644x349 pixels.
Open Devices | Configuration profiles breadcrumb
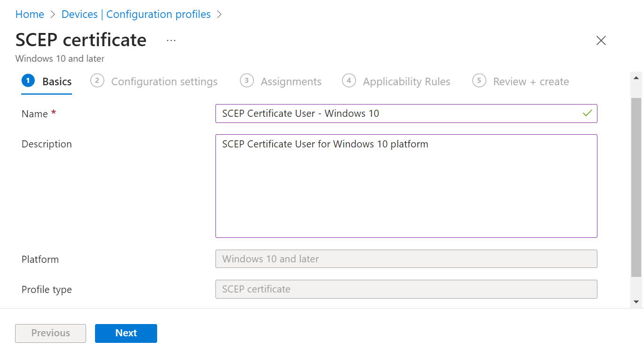[136, 14]
